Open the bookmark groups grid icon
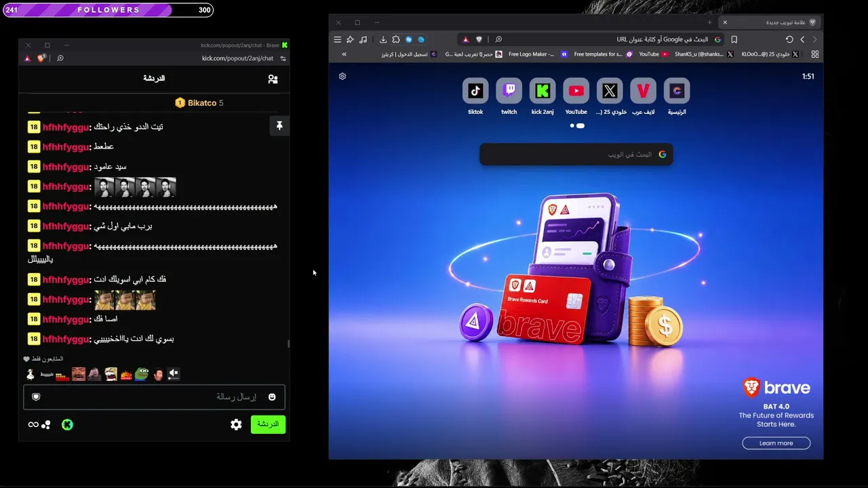The width and height of the screenshot is (868, 488). point(815,54)
